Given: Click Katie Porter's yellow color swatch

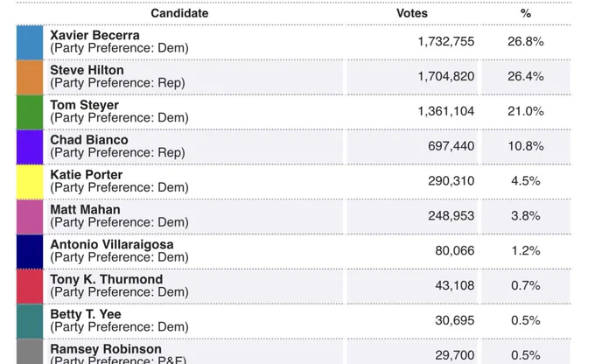Looking at the screenshot, I should tap(30, 182).
